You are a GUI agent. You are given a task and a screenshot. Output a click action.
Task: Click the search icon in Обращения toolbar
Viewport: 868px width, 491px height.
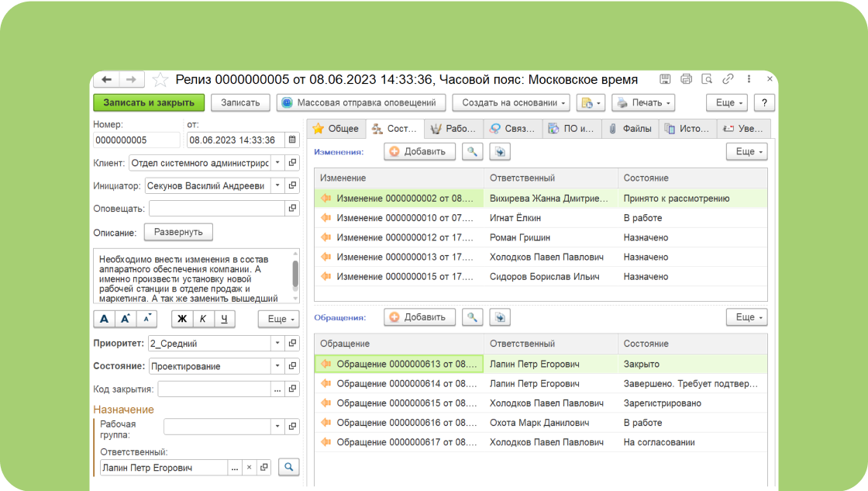472,317
